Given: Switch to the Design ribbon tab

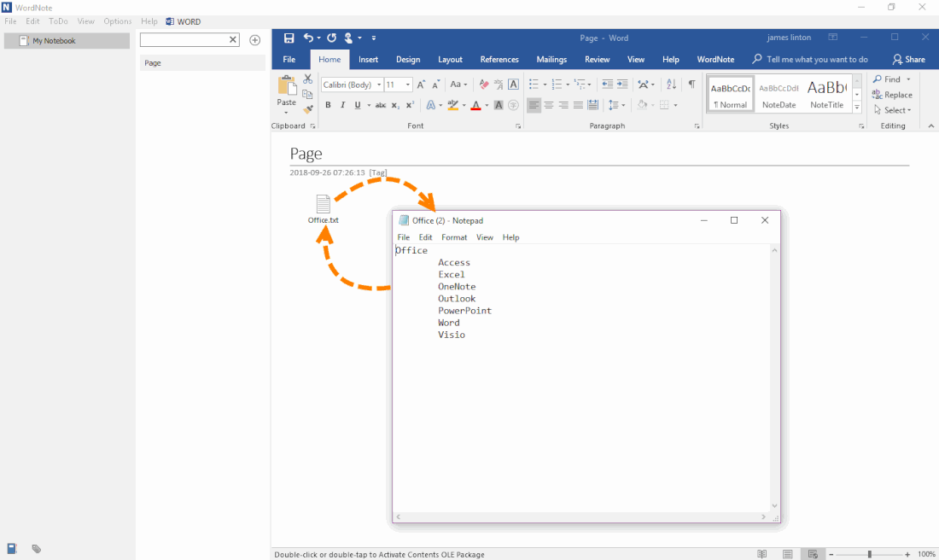Looking at the screenshot, I should 408,59.
